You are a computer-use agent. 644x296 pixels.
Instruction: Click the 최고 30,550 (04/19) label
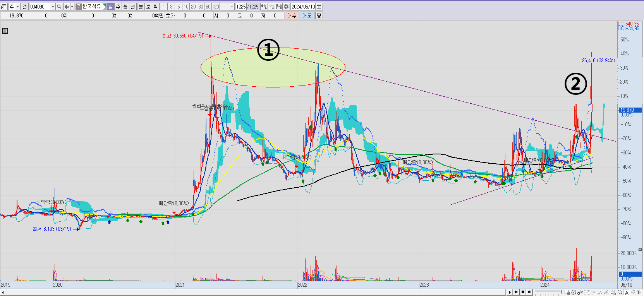click(x=183, y=36)
